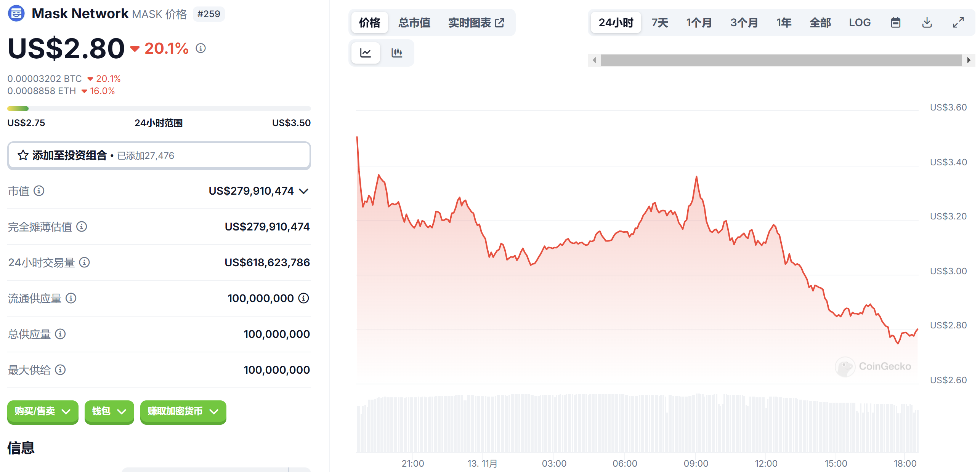Open the 实时图表 external link tab
The height and width of the screenshot is (472, 980).
pos(476,22)
